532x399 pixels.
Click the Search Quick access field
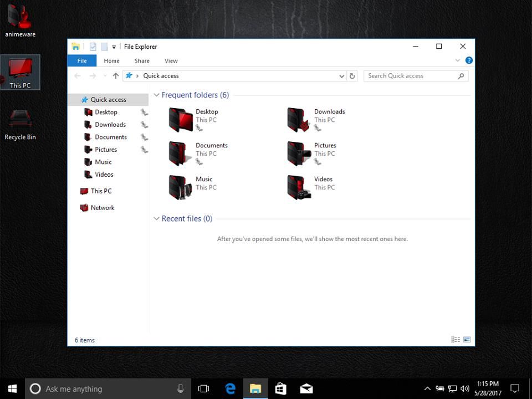click(410, 76)
